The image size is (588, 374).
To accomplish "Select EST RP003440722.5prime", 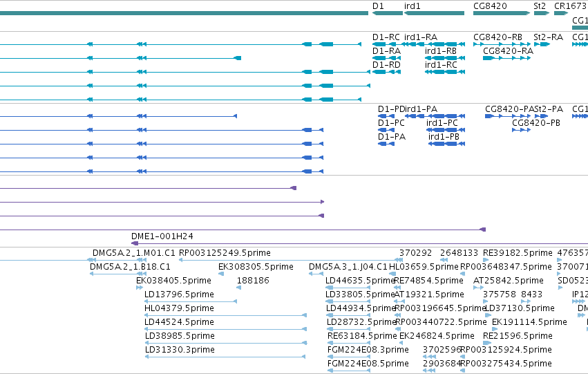I will (399, 329).
